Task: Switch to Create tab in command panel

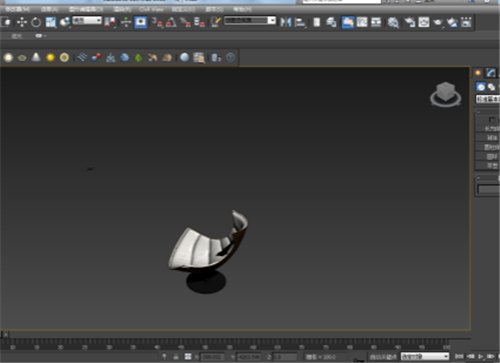Action: click(x=478, y=73)
